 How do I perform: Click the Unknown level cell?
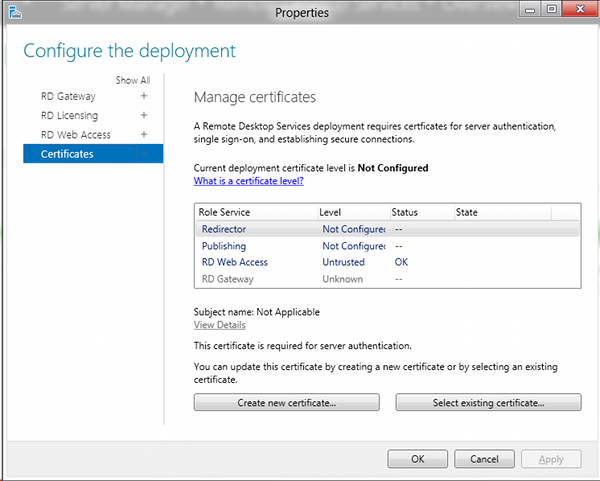(342, 279)
